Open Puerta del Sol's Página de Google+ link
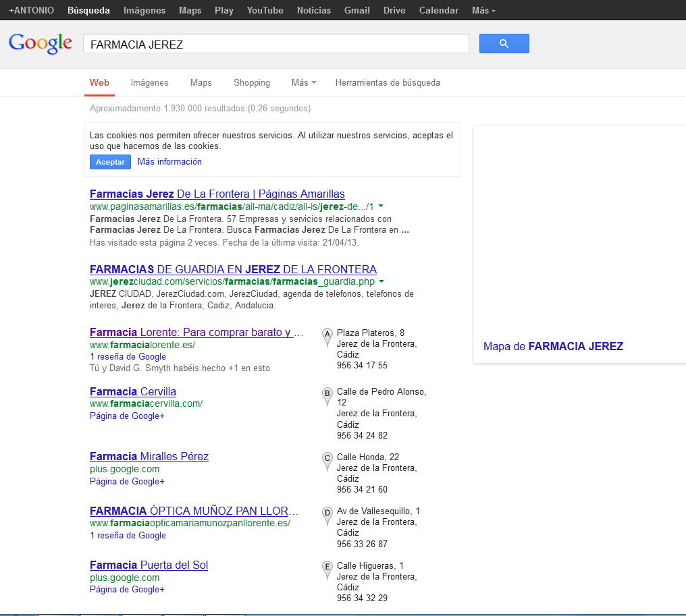This screenshot has height=616, width=686. [x=127, y=589]
